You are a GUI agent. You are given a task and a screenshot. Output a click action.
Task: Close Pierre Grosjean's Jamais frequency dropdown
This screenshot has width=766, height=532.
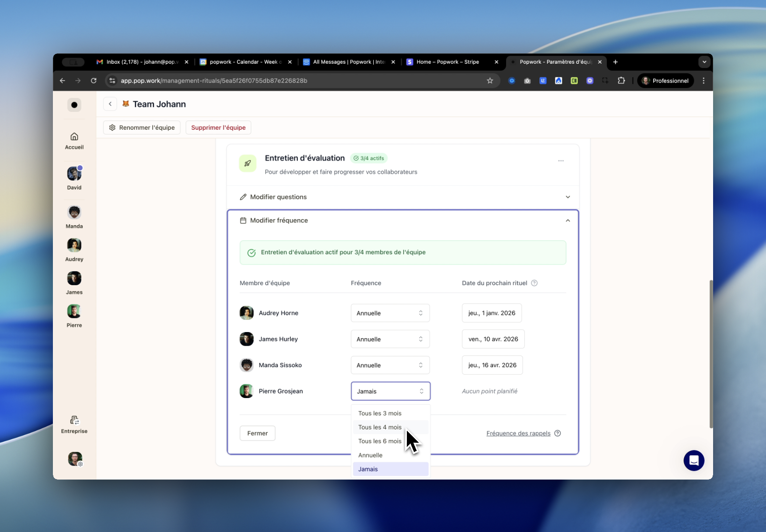pyautogui.click(x=390, y=391)
